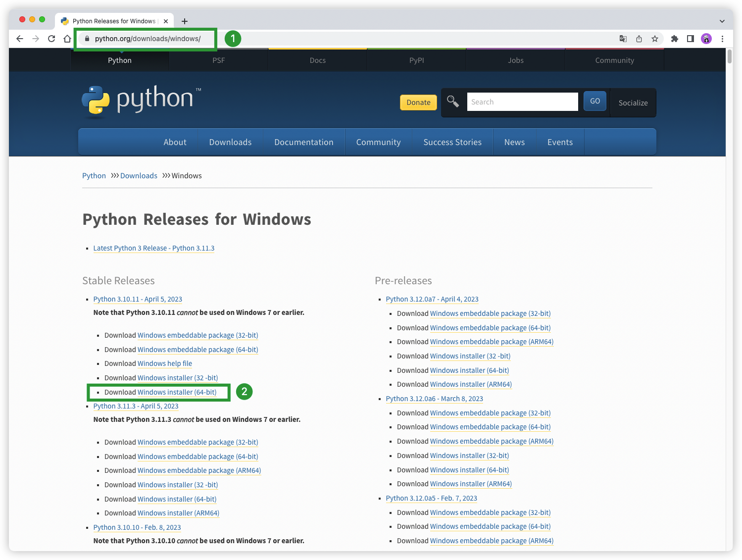The width and height of the screenshot is (742, 560).
Task: Click the "Python Releases for Windows" heading text
Action: point(197,219)
